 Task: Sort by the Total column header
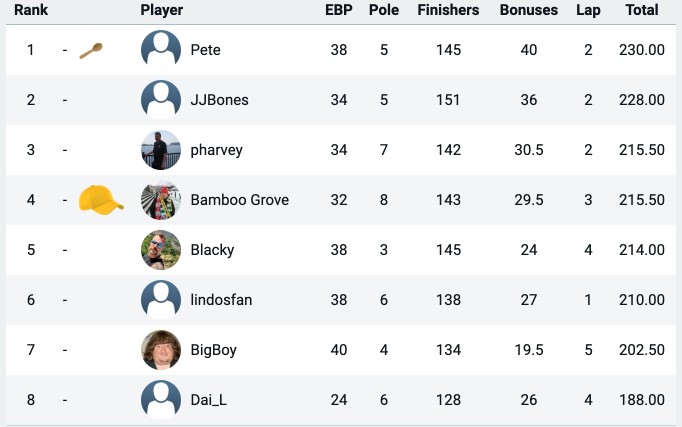point(642,10)
